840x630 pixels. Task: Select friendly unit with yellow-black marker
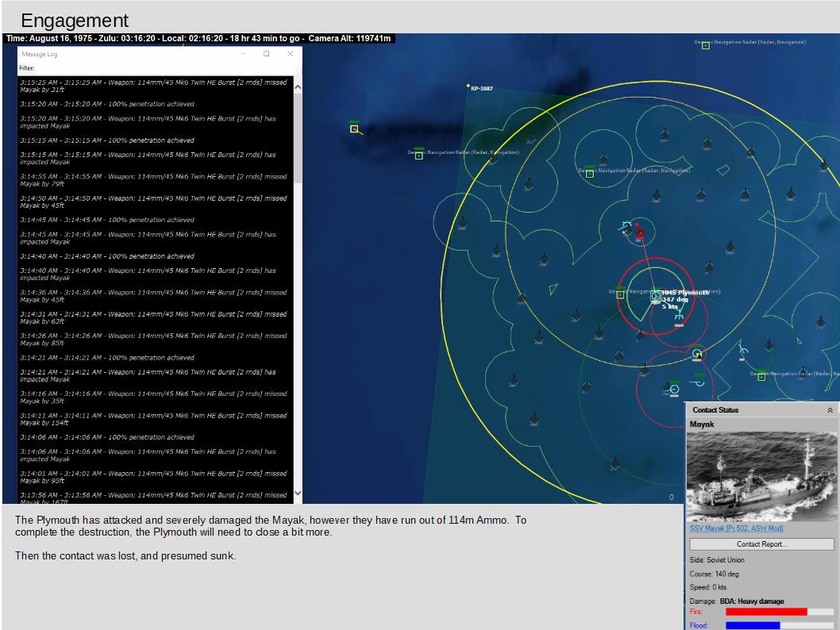point(697,354)
